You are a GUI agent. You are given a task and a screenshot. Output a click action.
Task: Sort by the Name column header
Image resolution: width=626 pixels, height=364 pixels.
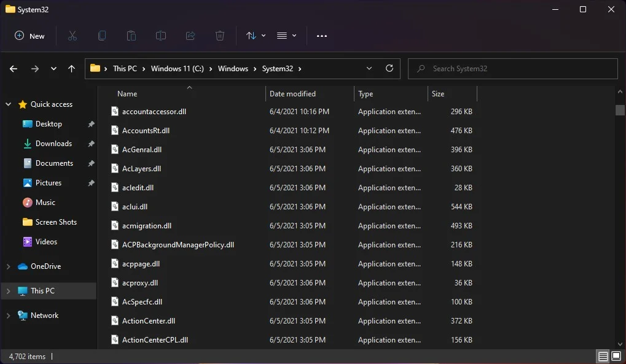pos(127,94)
